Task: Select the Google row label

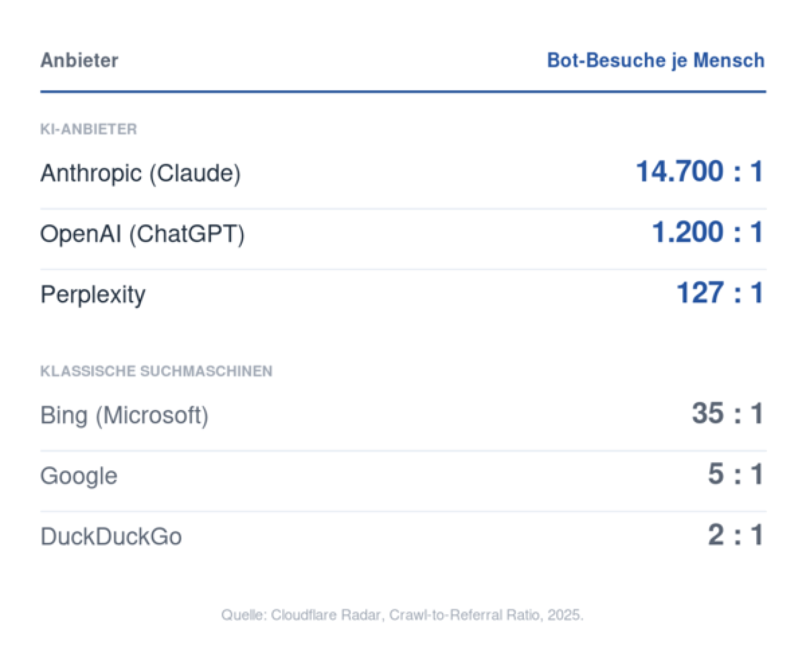Action: [x=79, y=476]
